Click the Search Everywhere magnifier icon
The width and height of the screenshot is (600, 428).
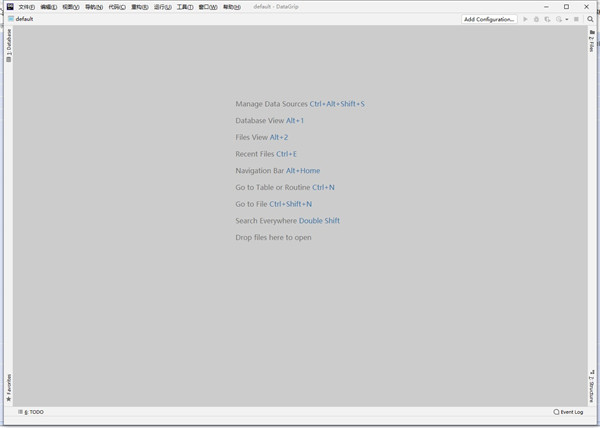tap(589, 19)
